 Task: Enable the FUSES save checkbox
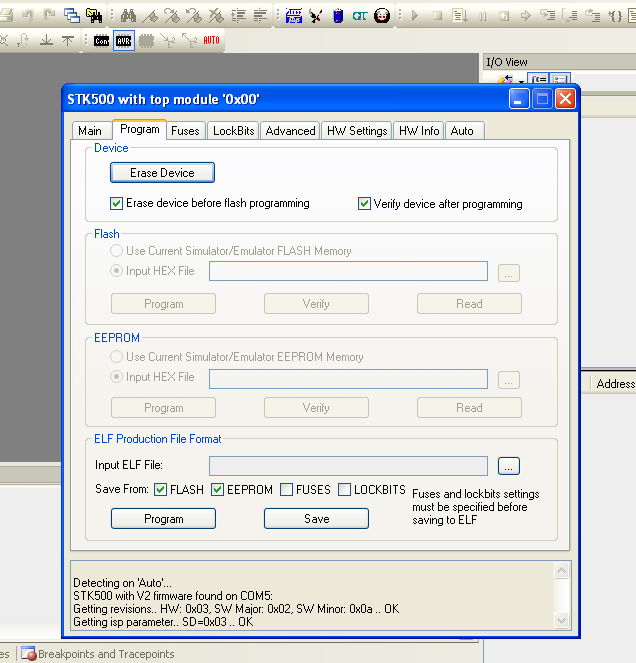[x=287, y=490]
